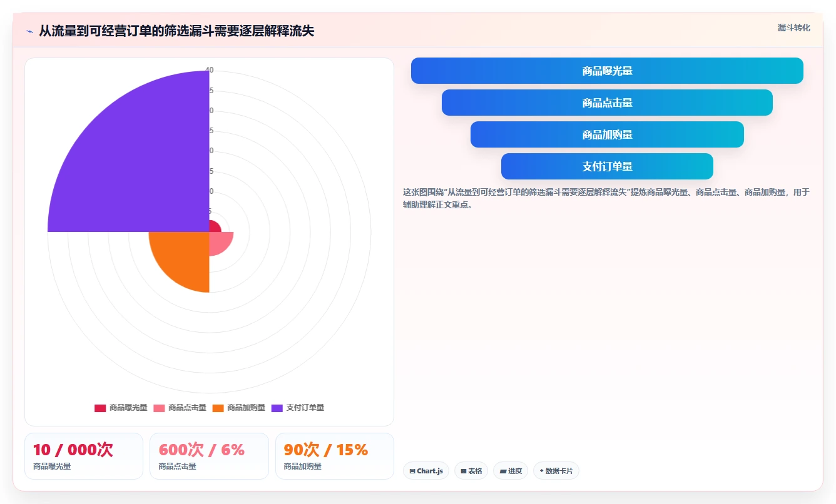Open the 90次 / 15% 商品加购量 card
This screenshot has height=504, width=836.
335,456
